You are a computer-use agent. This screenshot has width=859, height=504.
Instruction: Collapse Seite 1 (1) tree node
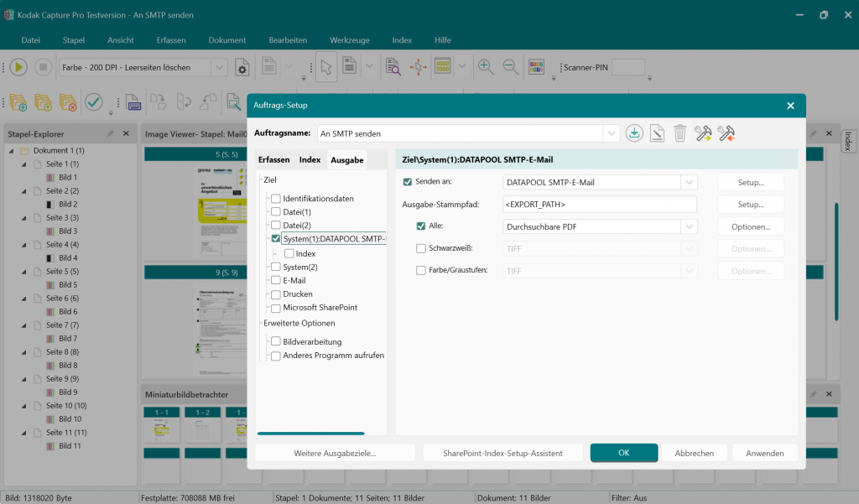[24, 164]
